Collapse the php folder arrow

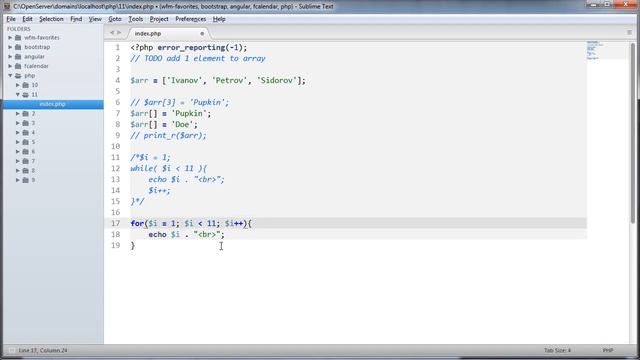tap(10, 76)
